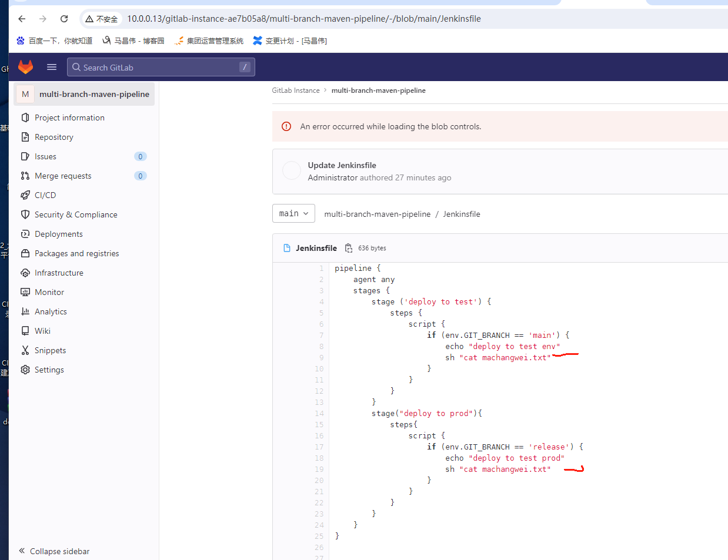Viewport: 728px width, 560px height.
Task: Click the Packages and registries icon
Action: coord(25,253)
